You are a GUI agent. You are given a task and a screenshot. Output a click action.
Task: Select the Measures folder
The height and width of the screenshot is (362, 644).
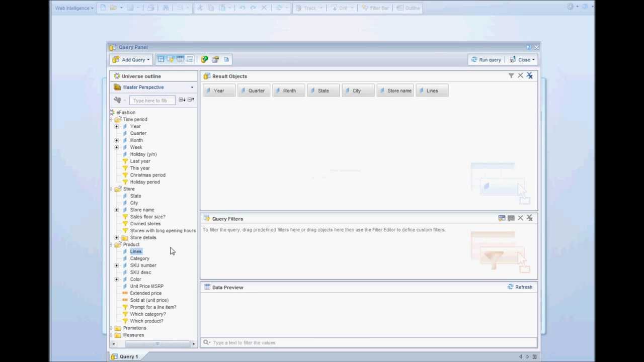click(x=133, y=335)
